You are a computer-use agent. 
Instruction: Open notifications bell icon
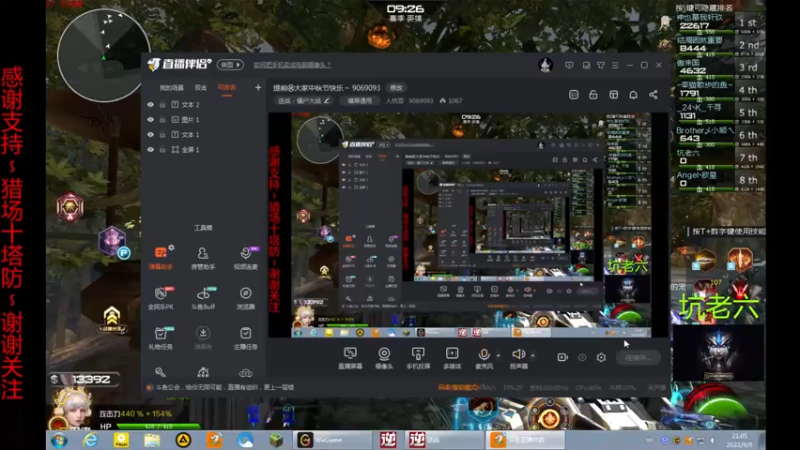pyautogui.click(x=633, y=95)
